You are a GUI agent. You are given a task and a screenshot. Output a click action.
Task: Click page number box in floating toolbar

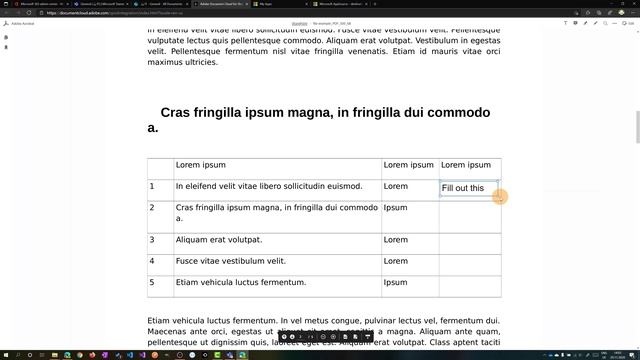click(300, 337)
